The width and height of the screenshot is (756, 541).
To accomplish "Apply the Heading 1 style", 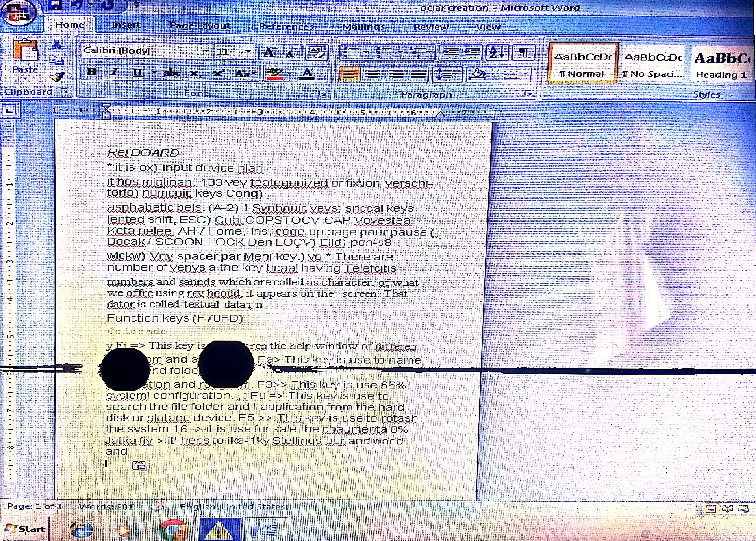I will click(721, 65).
